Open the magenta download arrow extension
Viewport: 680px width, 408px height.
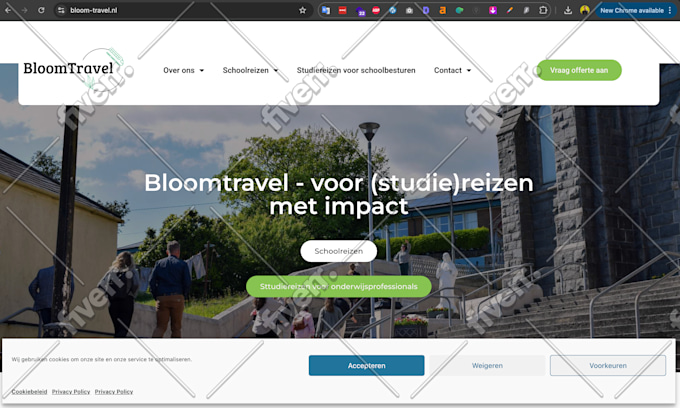click(x=493, y=10)
